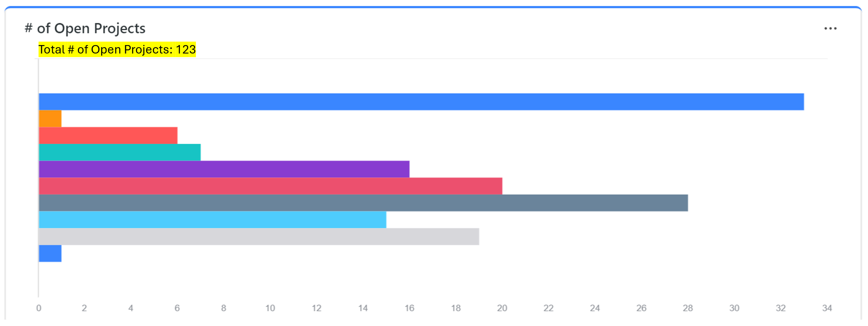This screenshot has width=868, height=326.
Task: Open the three-dot widget options menu
Action: [x=830, y=29]
